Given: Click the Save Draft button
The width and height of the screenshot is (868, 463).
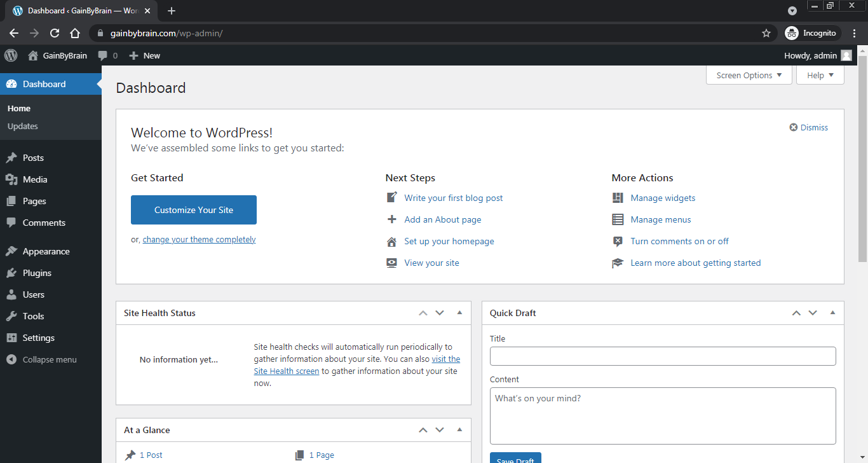Looking at the screenshot, I should coord(515,457).
